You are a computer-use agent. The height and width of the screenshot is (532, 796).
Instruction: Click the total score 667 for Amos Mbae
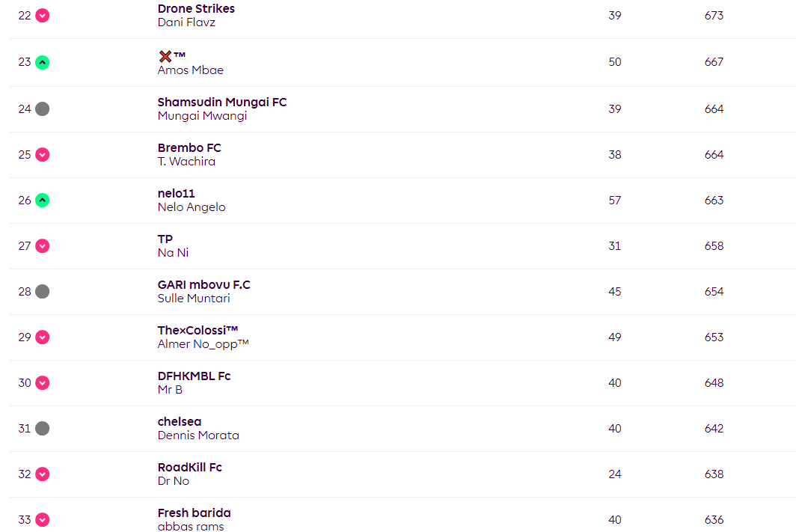[x=714, y=62]
